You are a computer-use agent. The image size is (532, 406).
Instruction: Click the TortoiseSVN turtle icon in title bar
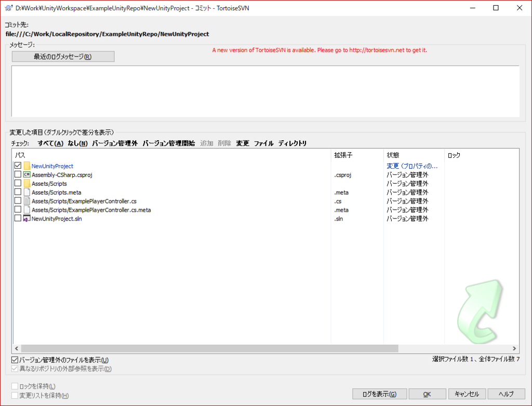[9, 8]
